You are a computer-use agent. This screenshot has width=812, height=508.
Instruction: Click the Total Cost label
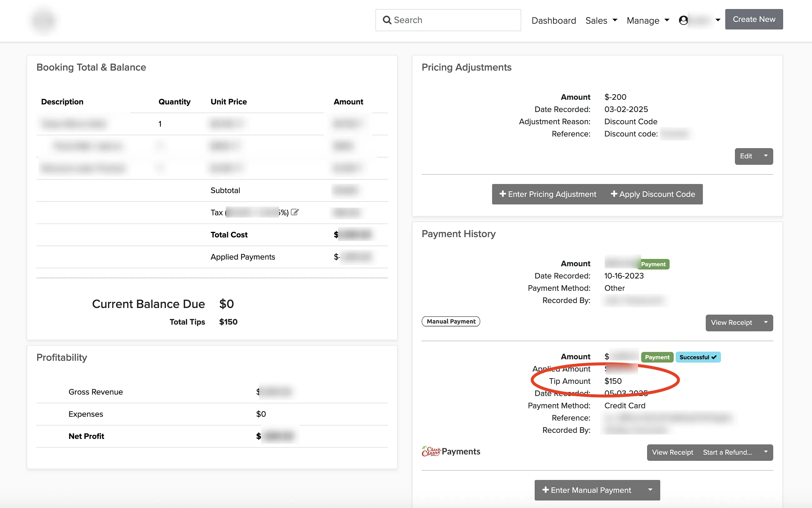click(229, 235)
